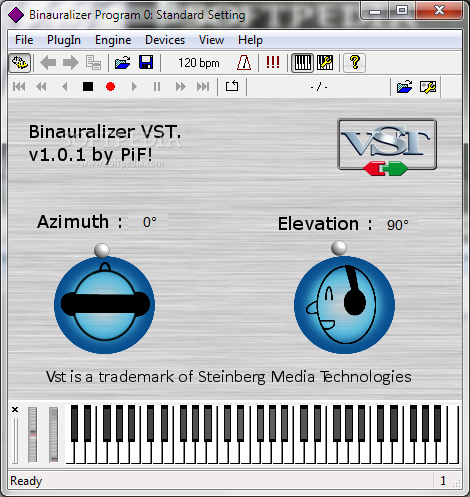Click the Steinberg trademark notice text
Screen dimensions: 470x497
[229, 377]
